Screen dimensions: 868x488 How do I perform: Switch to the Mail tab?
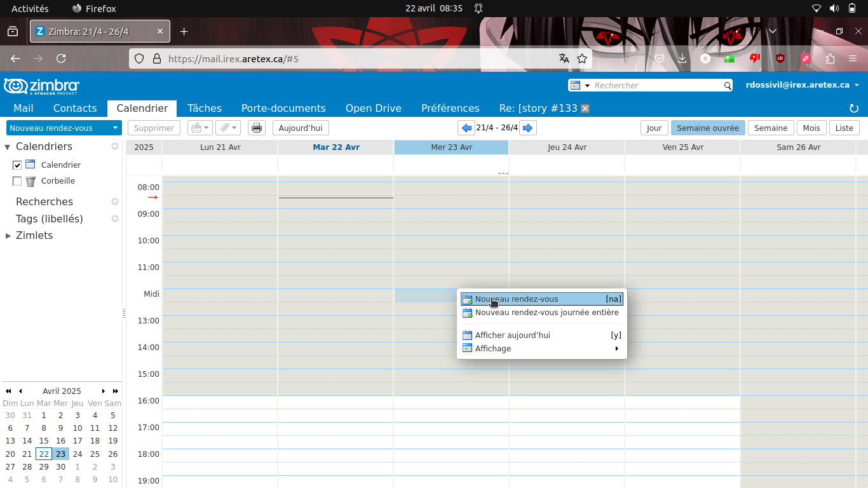pyautogui.click(x=24, y=108)
